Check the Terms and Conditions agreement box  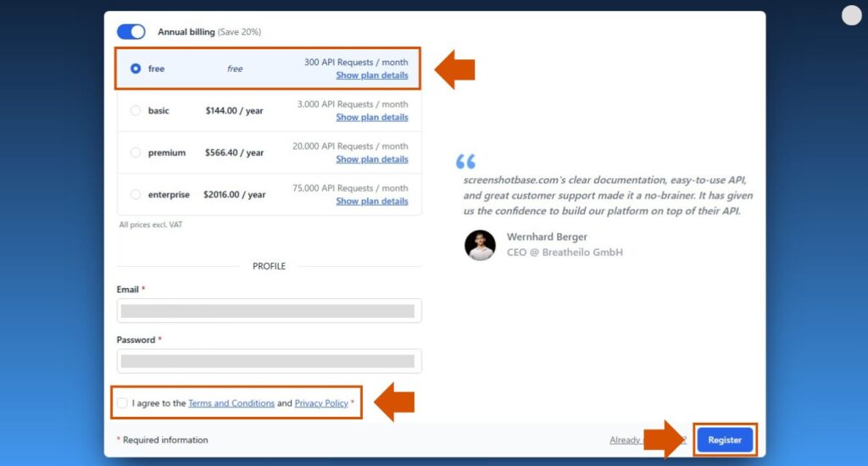point(124,403)
